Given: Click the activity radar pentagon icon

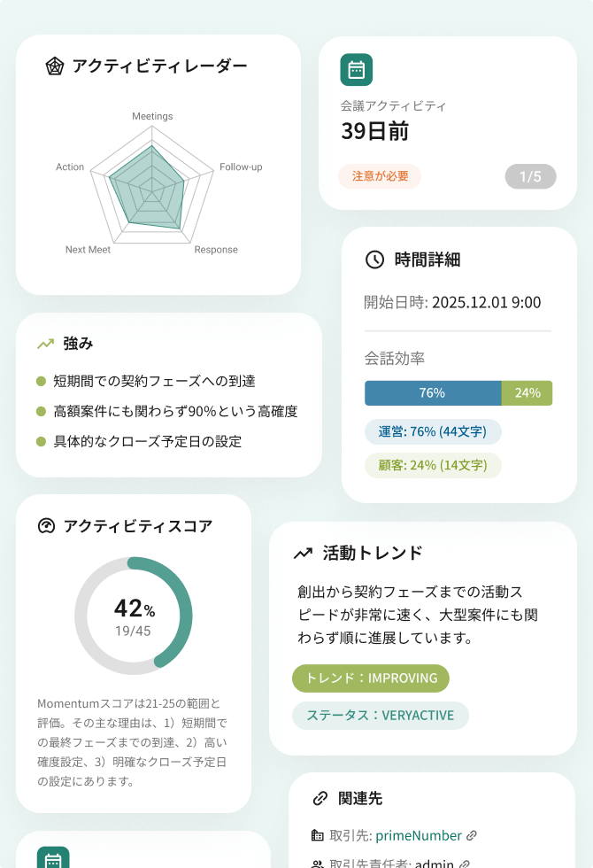Looking at the screenshot, I should (55, 66).
